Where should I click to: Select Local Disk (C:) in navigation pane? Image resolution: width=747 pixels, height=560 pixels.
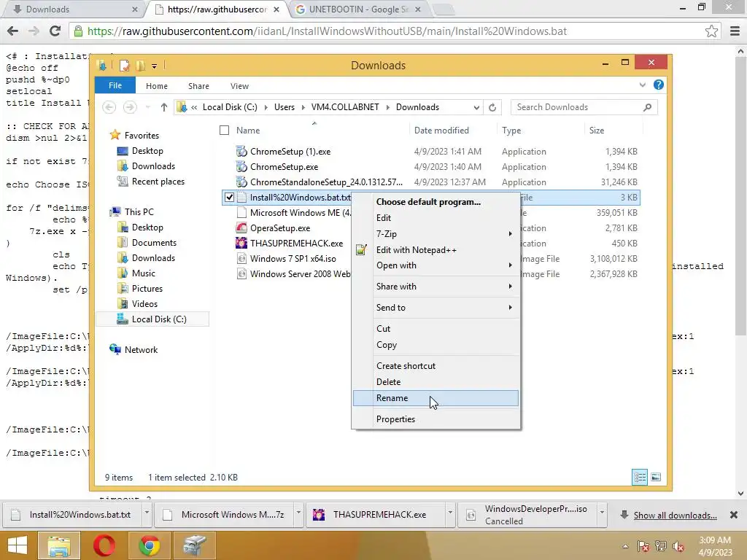(152, 319)
